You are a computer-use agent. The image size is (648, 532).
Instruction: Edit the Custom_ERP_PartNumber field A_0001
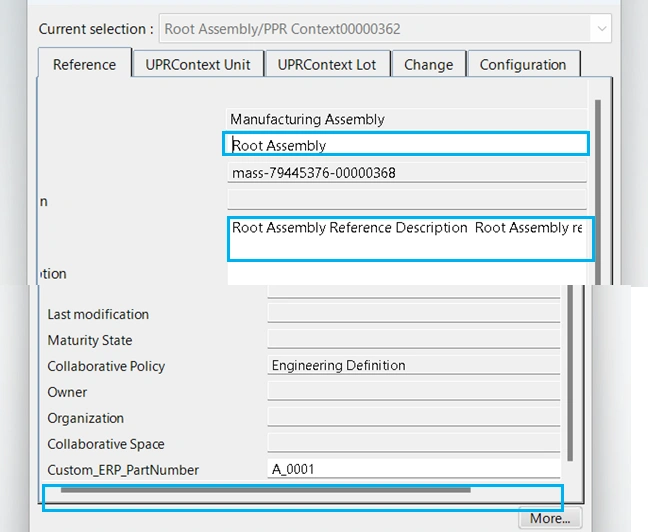[x=413, y=470]
